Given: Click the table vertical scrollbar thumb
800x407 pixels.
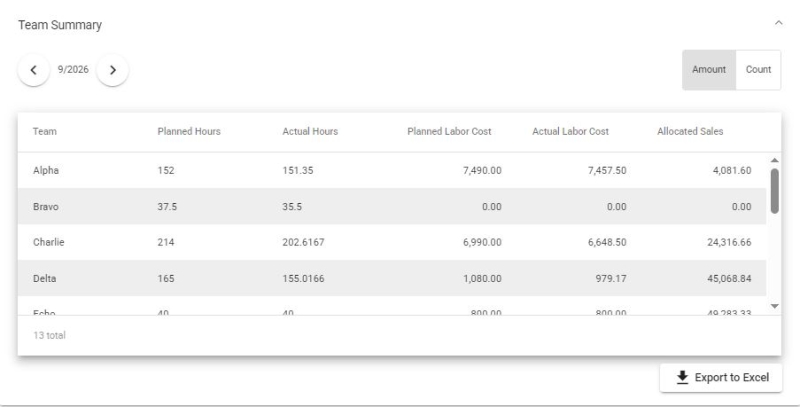Looking at the screenshot, I should 774,191.
